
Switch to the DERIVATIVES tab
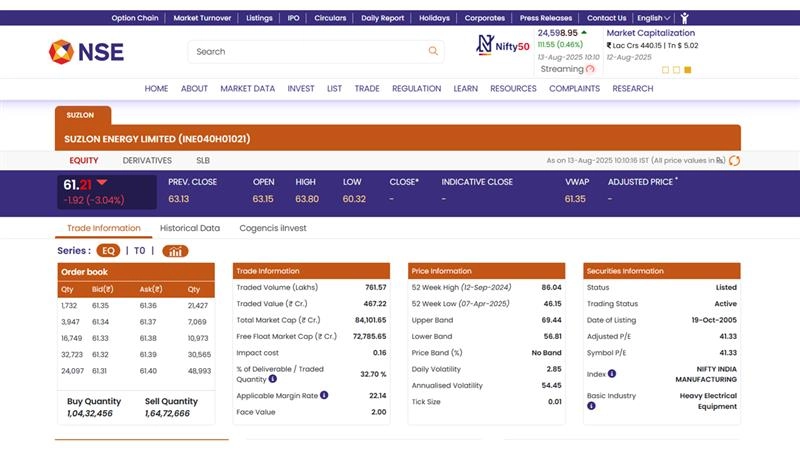[x=147, y=160]
